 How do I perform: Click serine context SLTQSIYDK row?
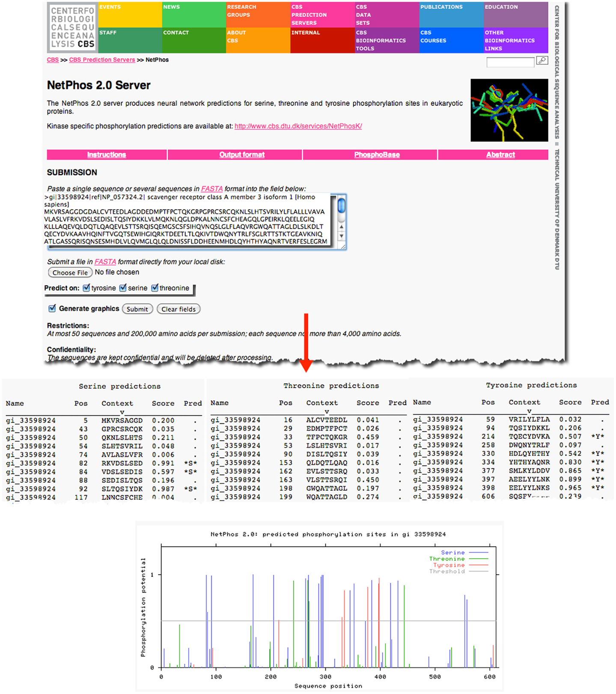[x=122, y=489]
